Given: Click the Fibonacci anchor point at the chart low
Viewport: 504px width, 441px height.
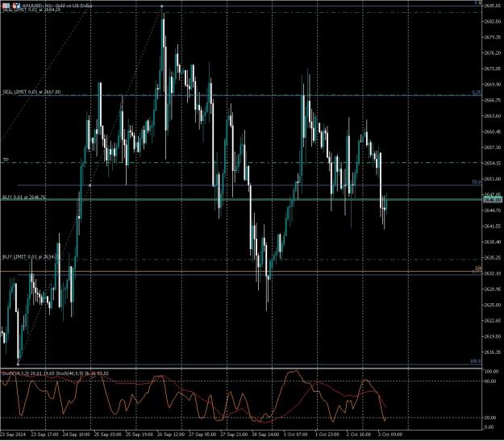Looking at the screenshot, I should point(18,364).
